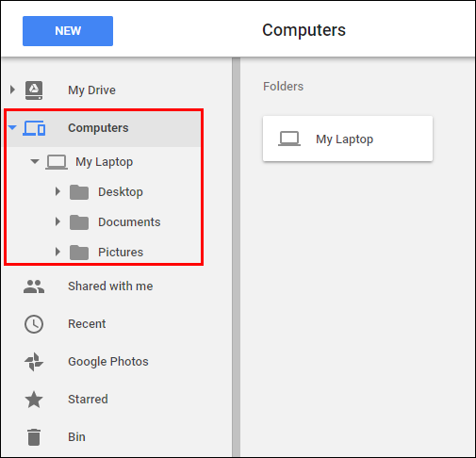Select My Laptop label in sidebar tree

pos(105,162)
